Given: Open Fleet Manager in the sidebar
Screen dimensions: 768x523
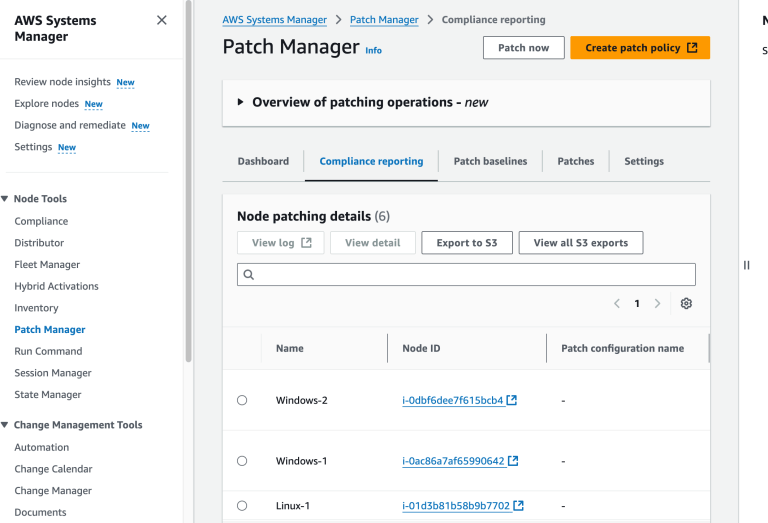Looking at the screenshot, I should (x=47, y=265).
